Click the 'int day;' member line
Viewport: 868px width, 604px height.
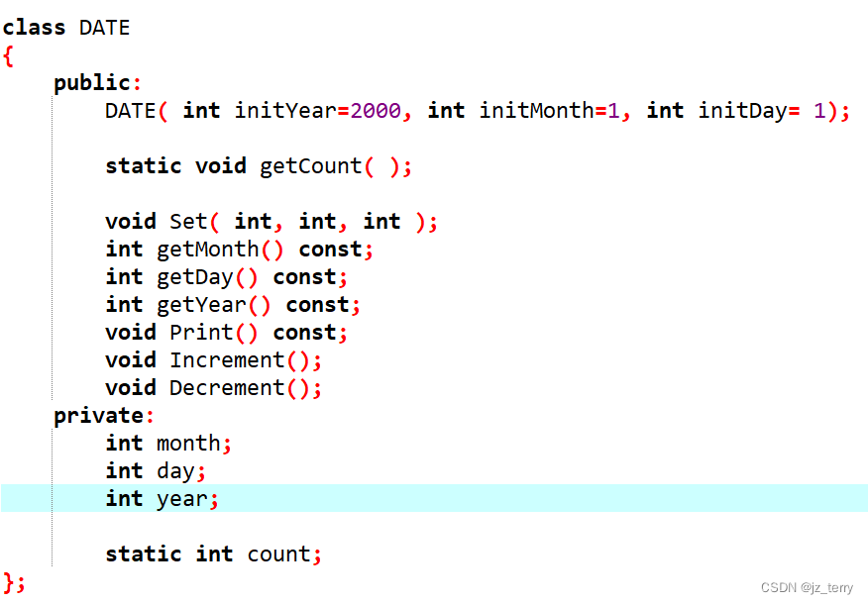(156, 471)
